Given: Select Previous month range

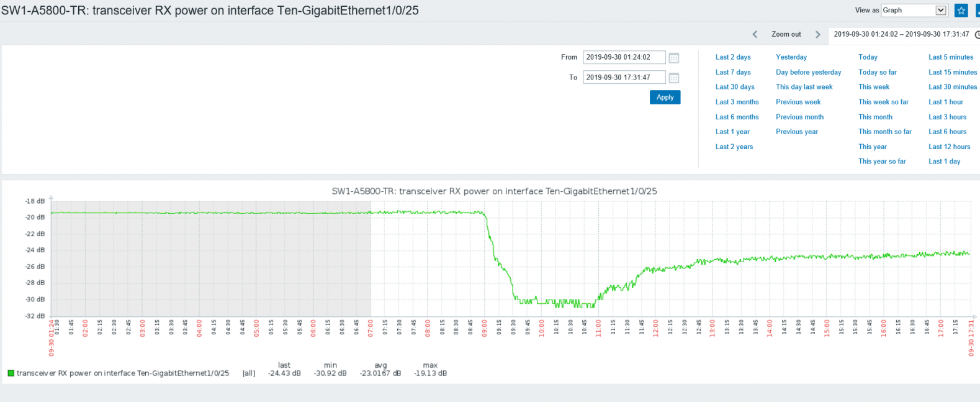Looking at the screenshot, I should click(x=799, y=117).
